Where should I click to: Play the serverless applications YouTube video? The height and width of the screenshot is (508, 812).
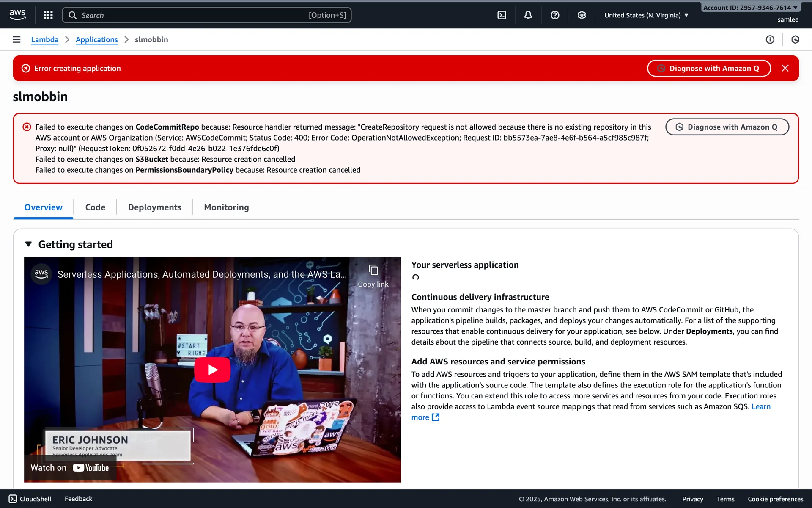coord(212,370)
